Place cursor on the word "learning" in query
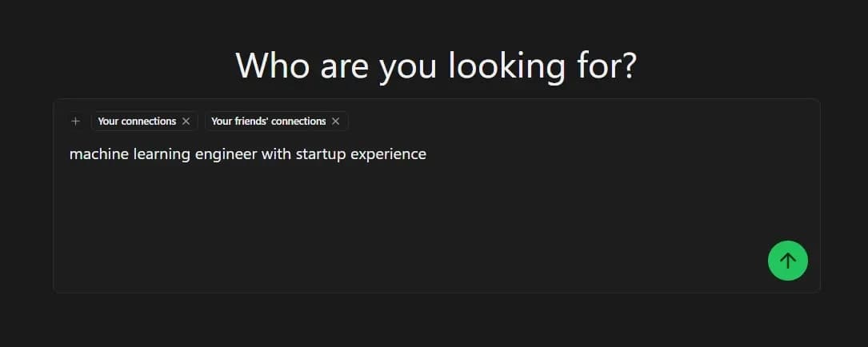This screenshot has height=347, width=868. (x=157, y=154)
